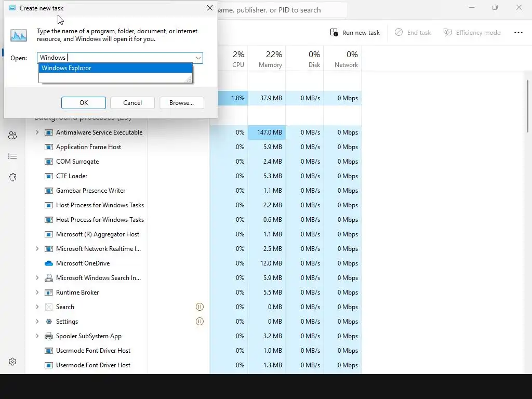Expand the Runtime Broker group
The width and height of the screenshot is (532, 399).
click(x=37, y=292)
